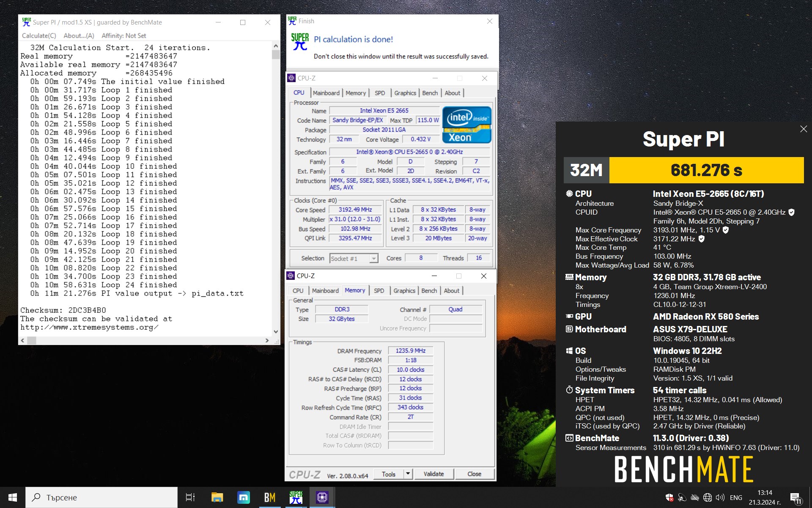This screenshot has height=508, width=812.
Task: Click the BenchMate section icon
Action: (x=569, y=438)
